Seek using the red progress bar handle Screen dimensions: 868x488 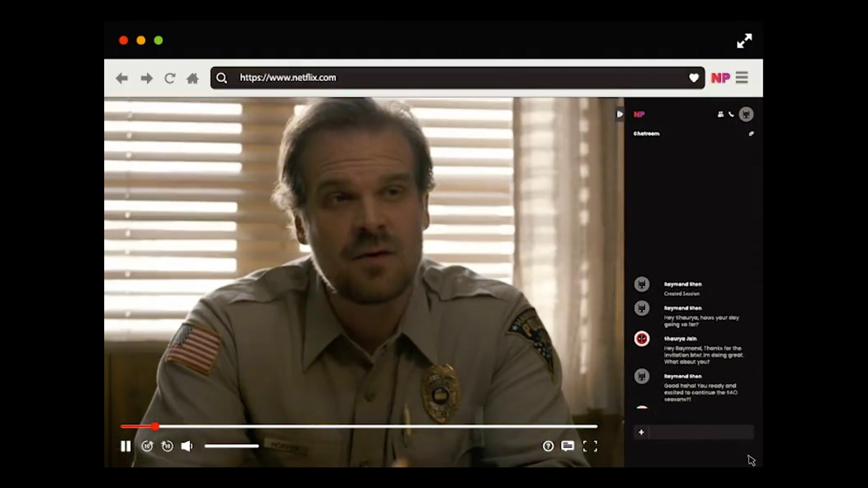pyautogui.click(x=155, y=427)
